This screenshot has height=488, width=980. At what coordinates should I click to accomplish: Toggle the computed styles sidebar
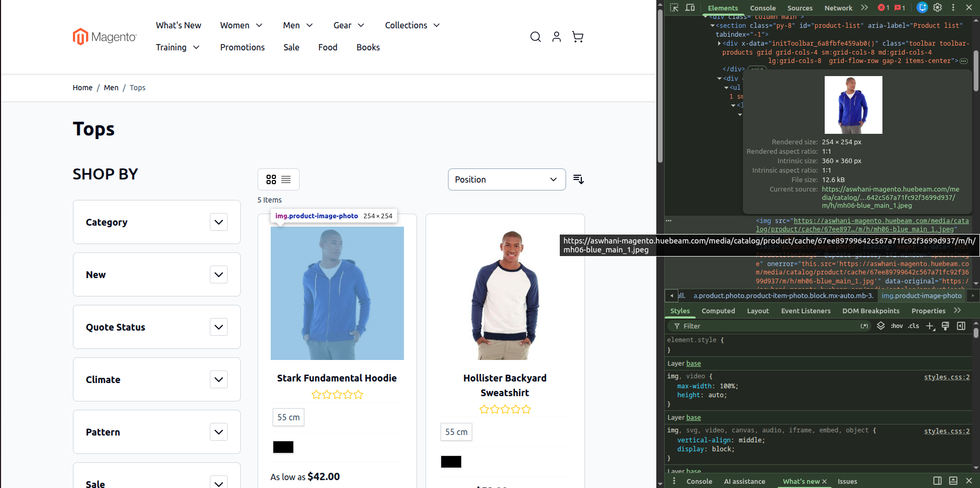(961, 326)
